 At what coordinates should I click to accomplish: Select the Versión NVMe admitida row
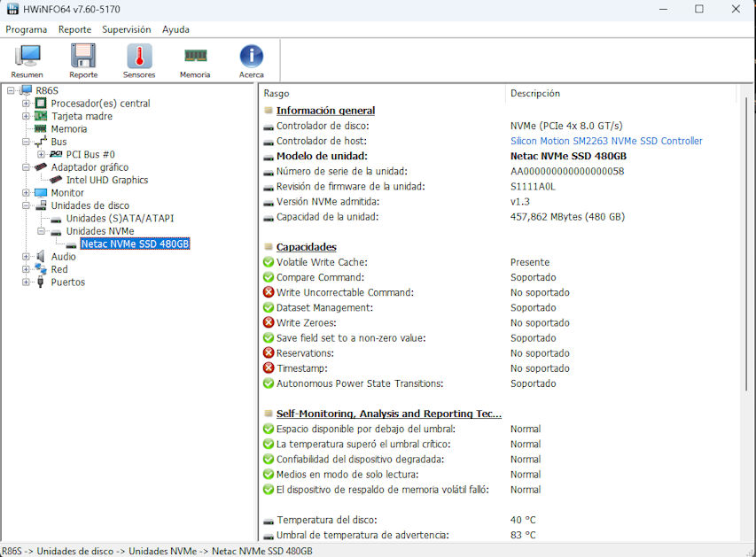[396, 201]
